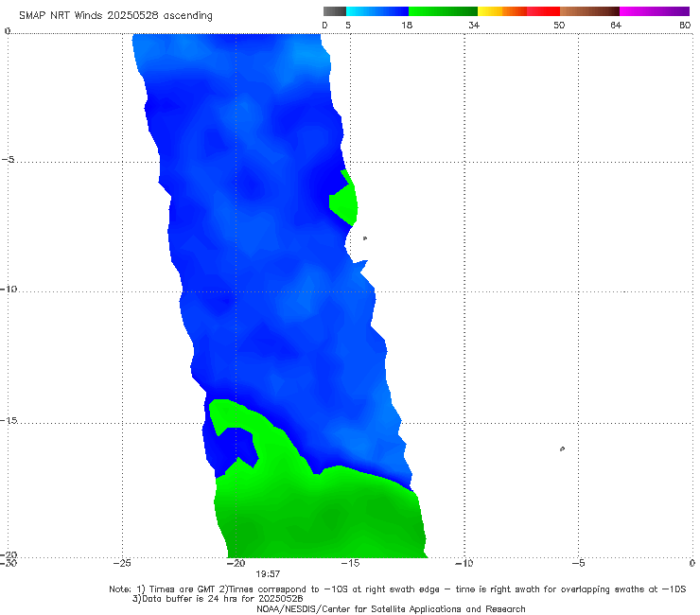
Task: Click the small island marker near -16 latitude
Action: [562, 448]
